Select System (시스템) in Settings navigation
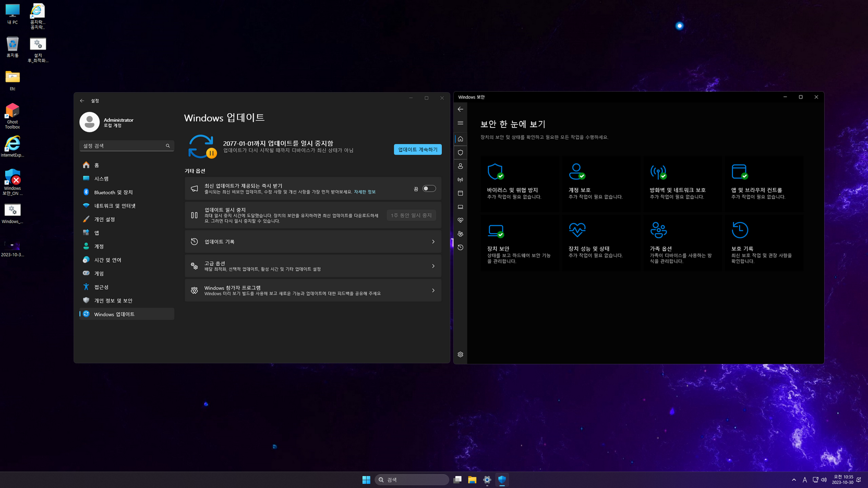 [x=127, y=179]
